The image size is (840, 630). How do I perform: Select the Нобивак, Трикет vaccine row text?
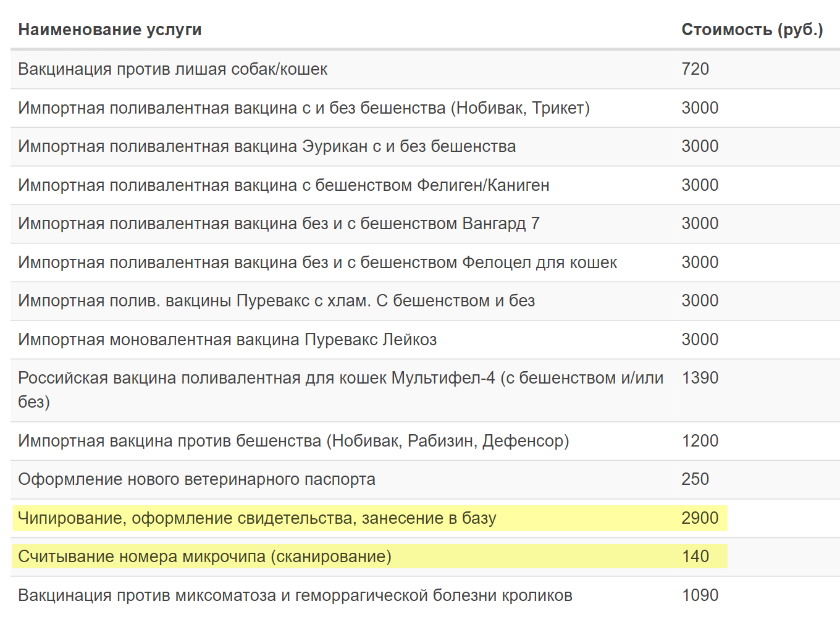pos(304,108)
